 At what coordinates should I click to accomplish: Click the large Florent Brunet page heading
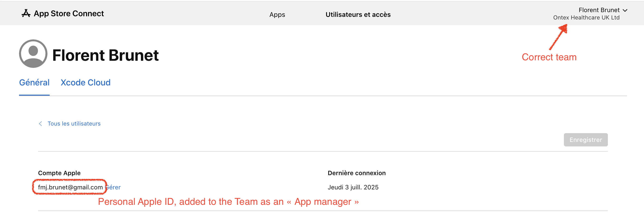pos(105,55)
